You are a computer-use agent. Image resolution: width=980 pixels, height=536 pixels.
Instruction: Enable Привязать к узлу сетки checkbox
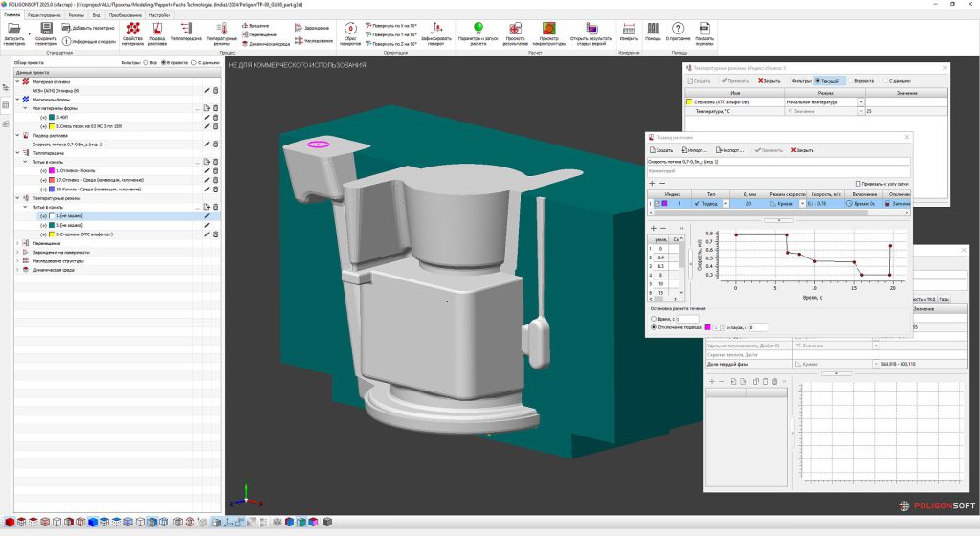point(857,183)
